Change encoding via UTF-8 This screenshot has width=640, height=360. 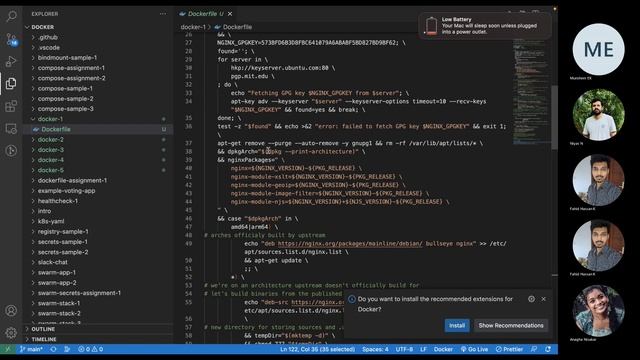click(404, 349)
